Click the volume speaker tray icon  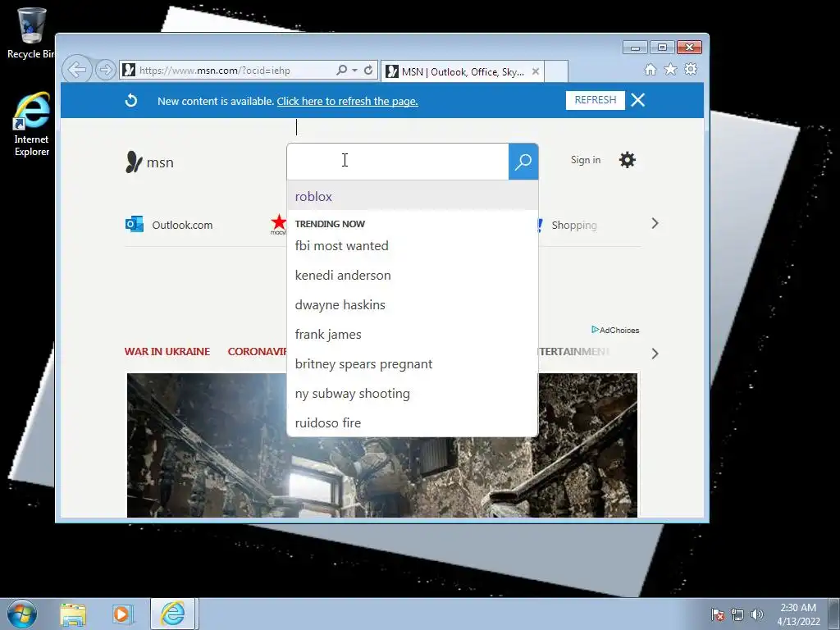(757, 614)
